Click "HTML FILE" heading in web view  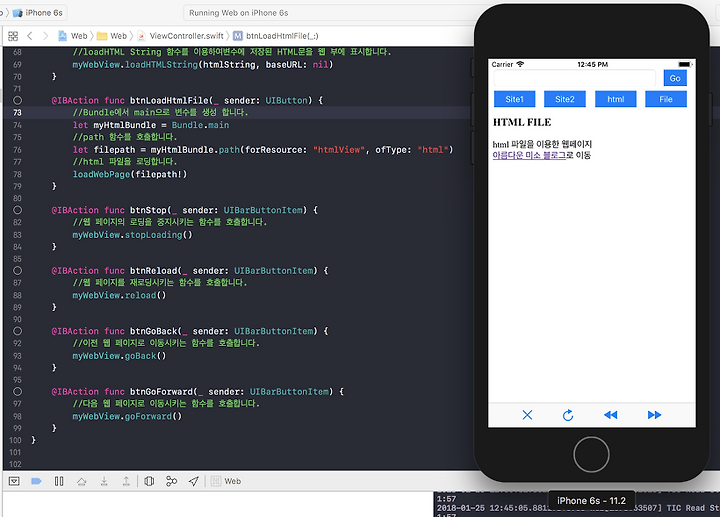[x=522, y=122]
